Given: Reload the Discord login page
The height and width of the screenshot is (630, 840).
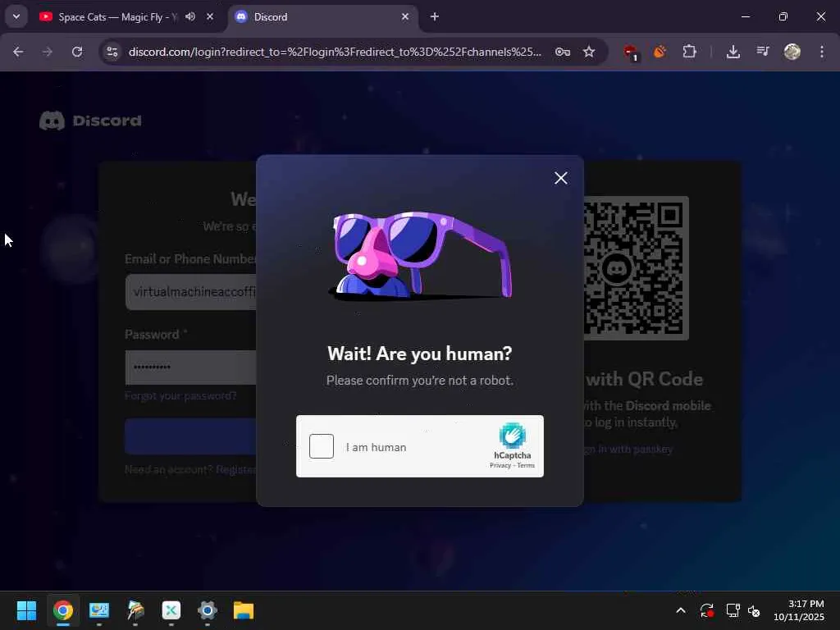Looking at the screenshot, I should point(77,52).
